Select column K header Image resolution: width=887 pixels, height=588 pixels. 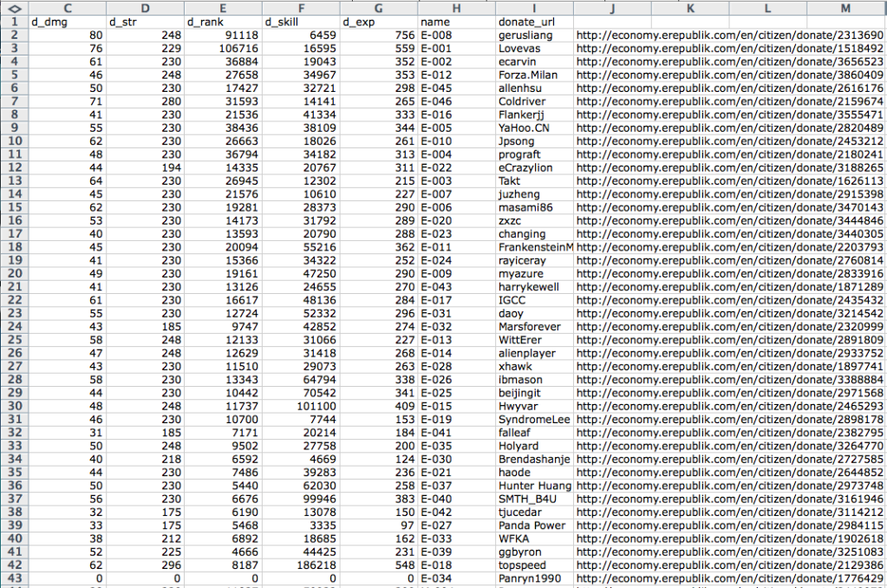(x=690, y=7)
